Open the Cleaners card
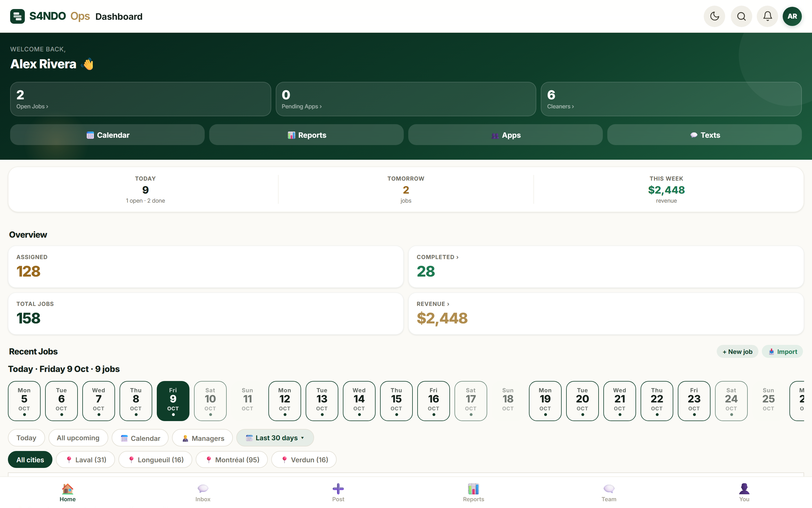 [671, 99]
